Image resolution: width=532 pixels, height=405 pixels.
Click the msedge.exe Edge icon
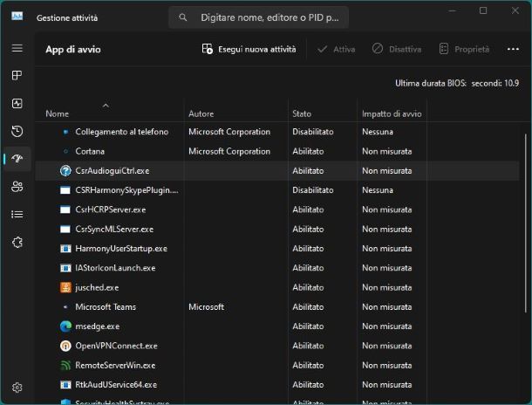(x=65, y=326)
